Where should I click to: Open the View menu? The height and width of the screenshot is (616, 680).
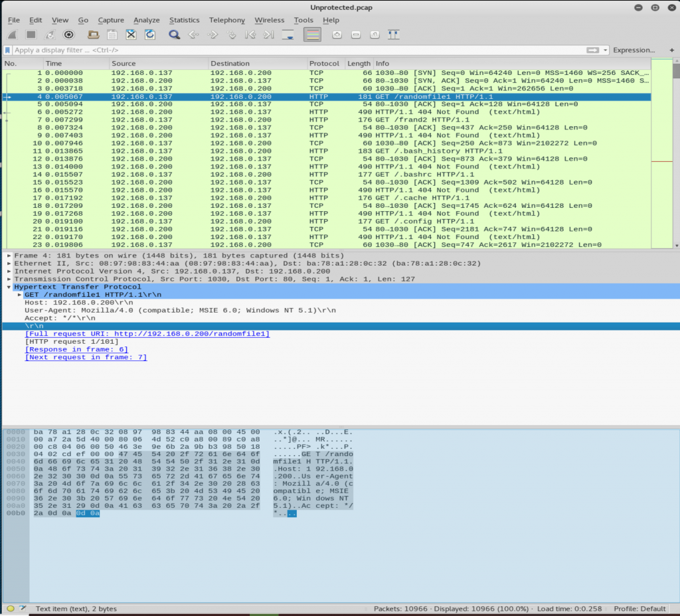click(60, 20)
